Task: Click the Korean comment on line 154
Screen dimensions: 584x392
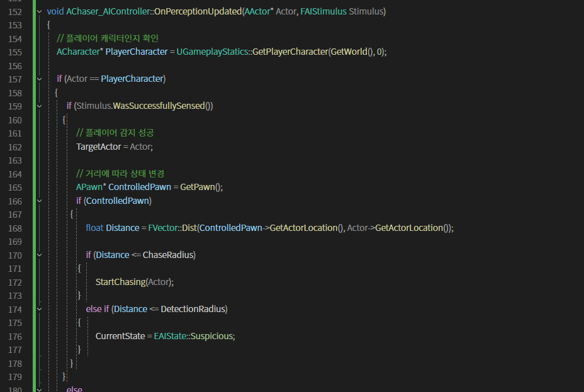Action: pos(108,38)
